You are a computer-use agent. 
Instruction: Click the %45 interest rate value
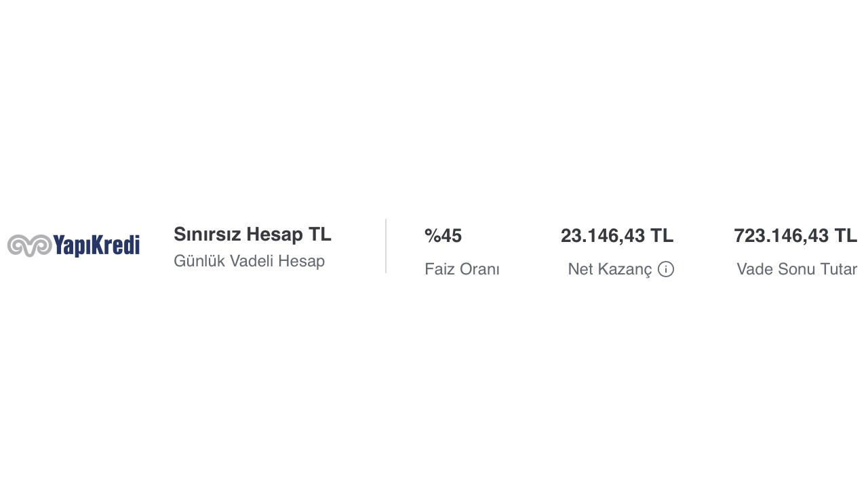pos(443,237)
